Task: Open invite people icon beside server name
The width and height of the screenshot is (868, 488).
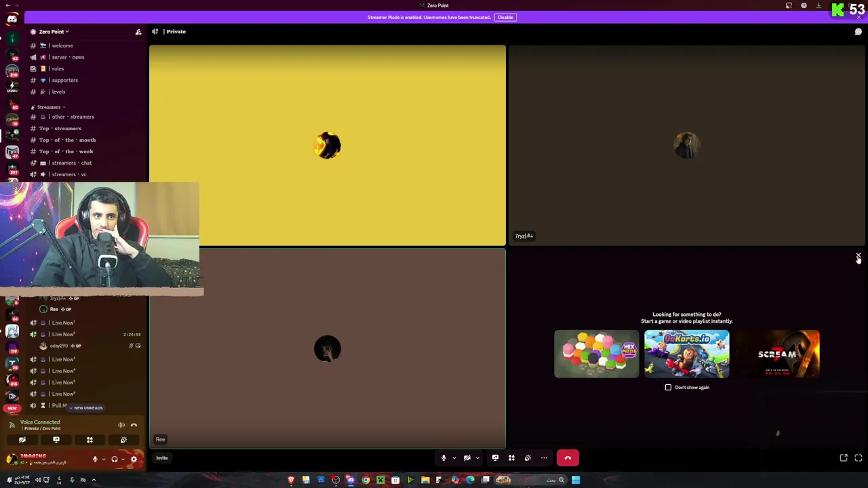Action: [138, 32]
